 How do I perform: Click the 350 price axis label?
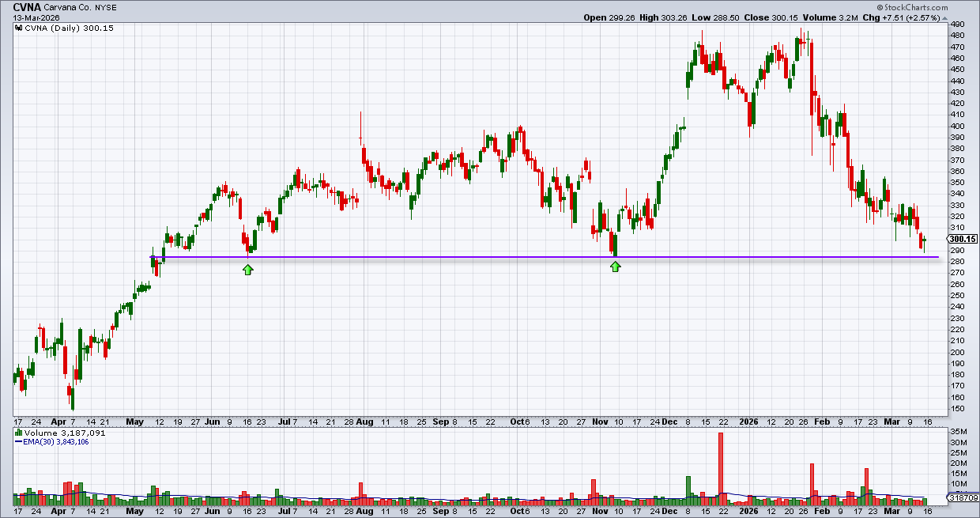(x=958, y=183)
